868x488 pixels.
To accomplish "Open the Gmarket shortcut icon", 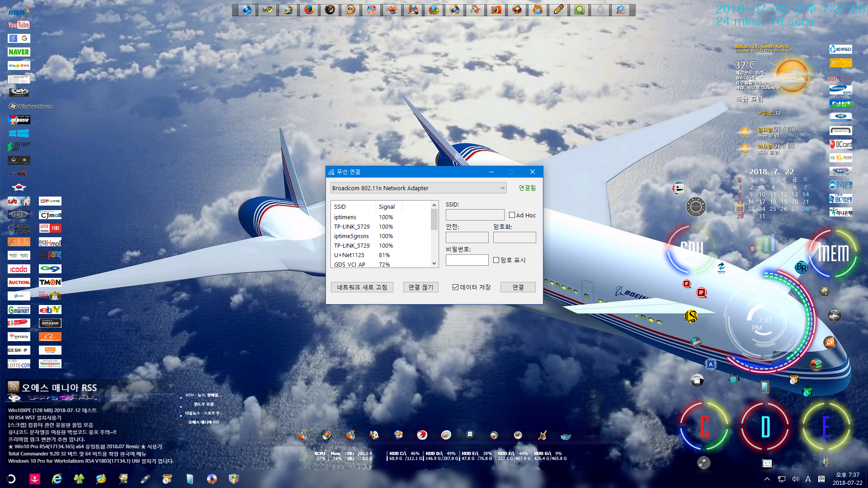I will click(19, 310).
